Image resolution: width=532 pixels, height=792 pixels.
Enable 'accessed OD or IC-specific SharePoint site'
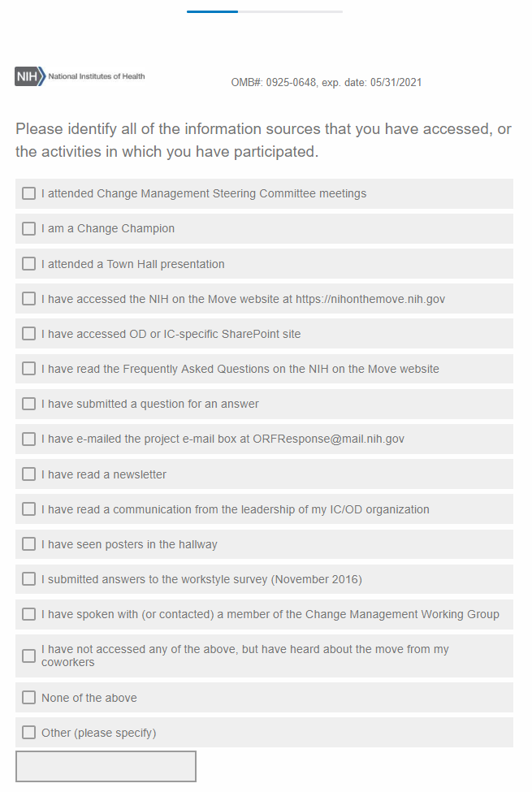pos(29,334)
